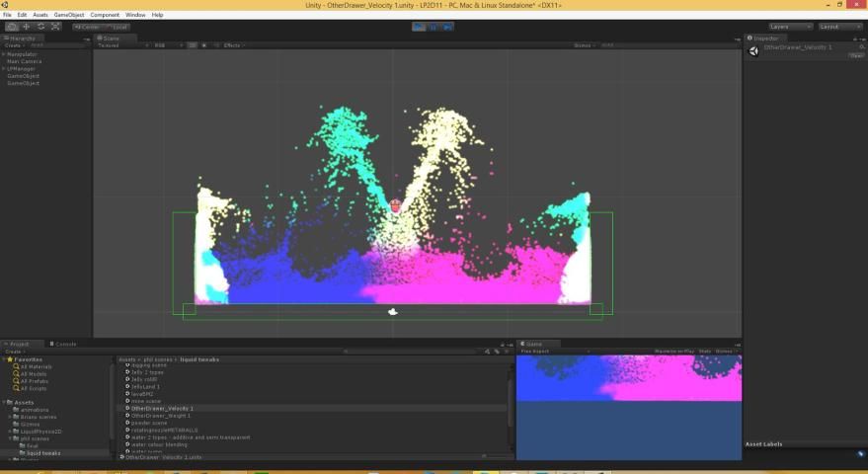Select the Hand tool in toolbar
This screenshot has height=474, width=868.
click(12, 27)
